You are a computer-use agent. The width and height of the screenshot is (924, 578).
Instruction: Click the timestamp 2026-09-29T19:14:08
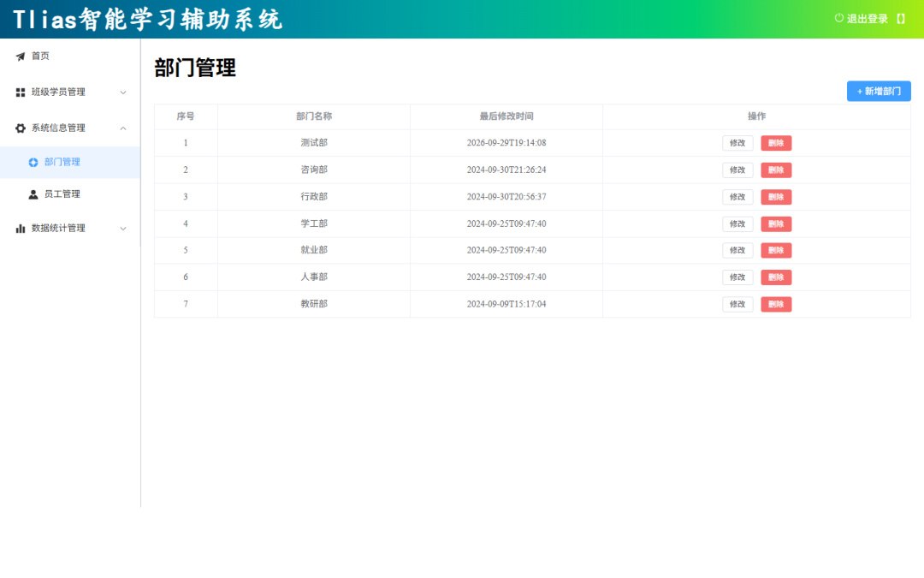point(506,143)
